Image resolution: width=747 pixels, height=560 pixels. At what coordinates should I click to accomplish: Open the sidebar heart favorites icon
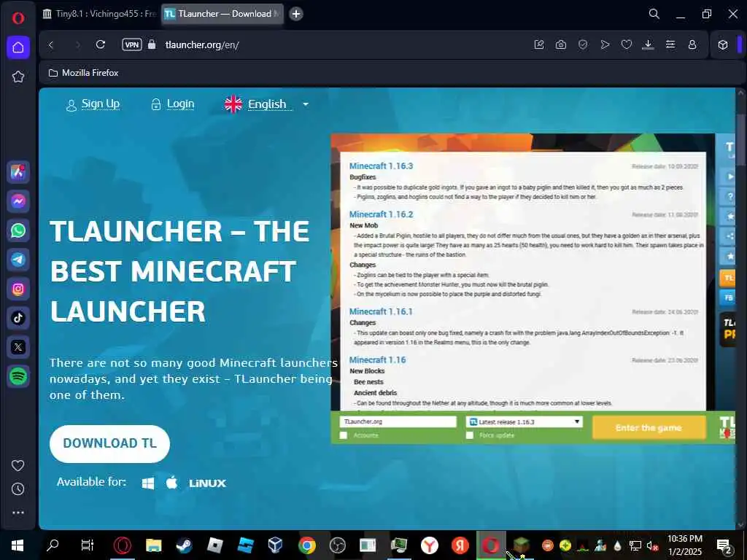(x=18, y=465)
